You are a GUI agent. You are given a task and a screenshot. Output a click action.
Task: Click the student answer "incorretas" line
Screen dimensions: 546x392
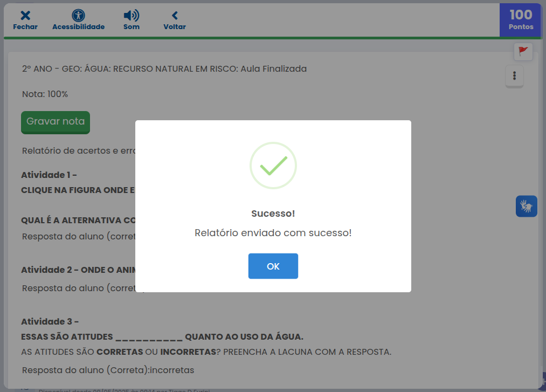tap(108, 370)
